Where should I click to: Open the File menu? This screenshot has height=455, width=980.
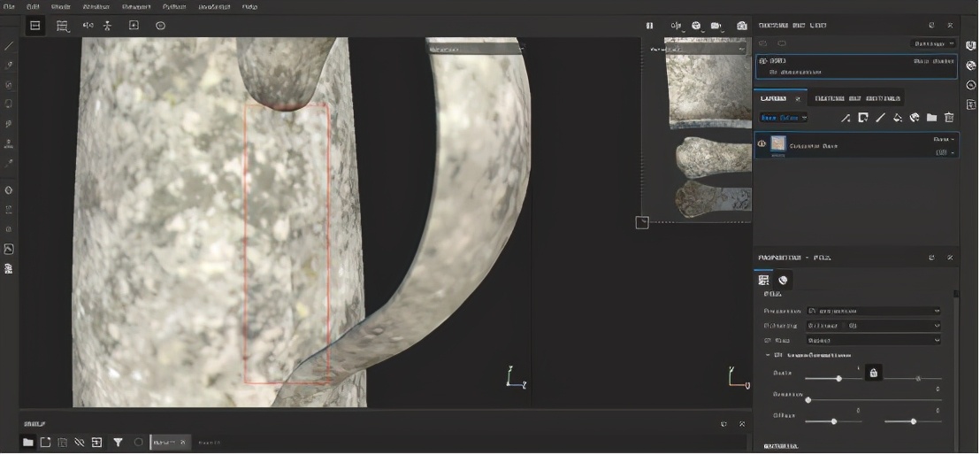9,7
